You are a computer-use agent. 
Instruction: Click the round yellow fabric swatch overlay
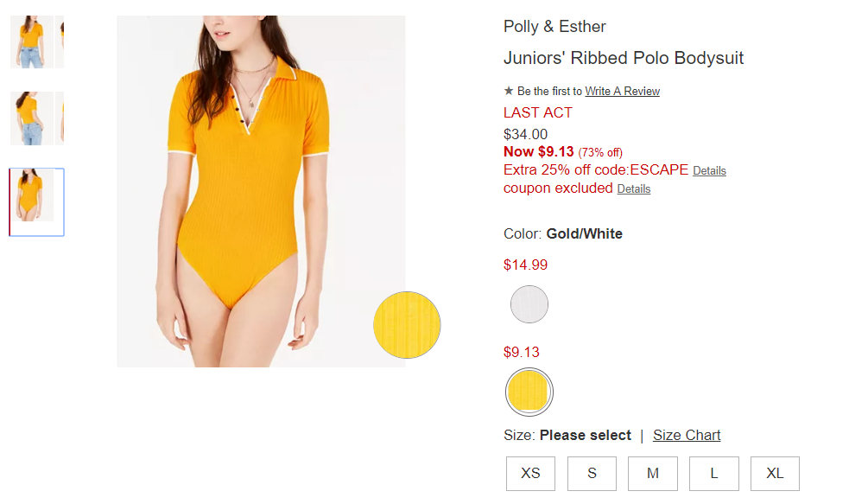tap(407, 324)
